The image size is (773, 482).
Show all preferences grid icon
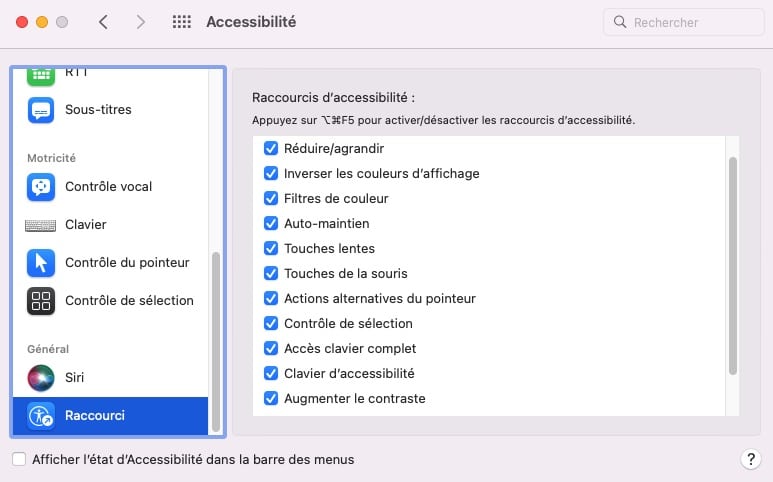[181, 22]
